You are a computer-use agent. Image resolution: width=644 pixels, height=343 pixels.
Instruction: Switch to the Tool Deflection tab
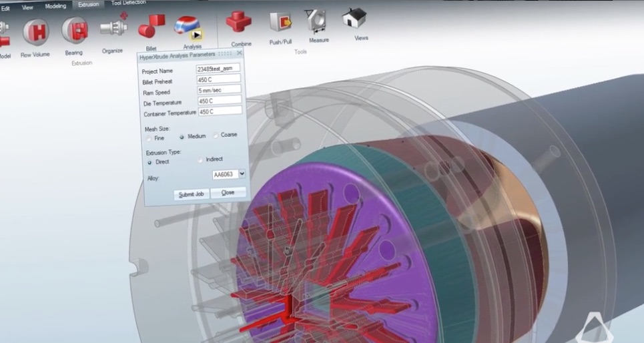pos(128,3)
